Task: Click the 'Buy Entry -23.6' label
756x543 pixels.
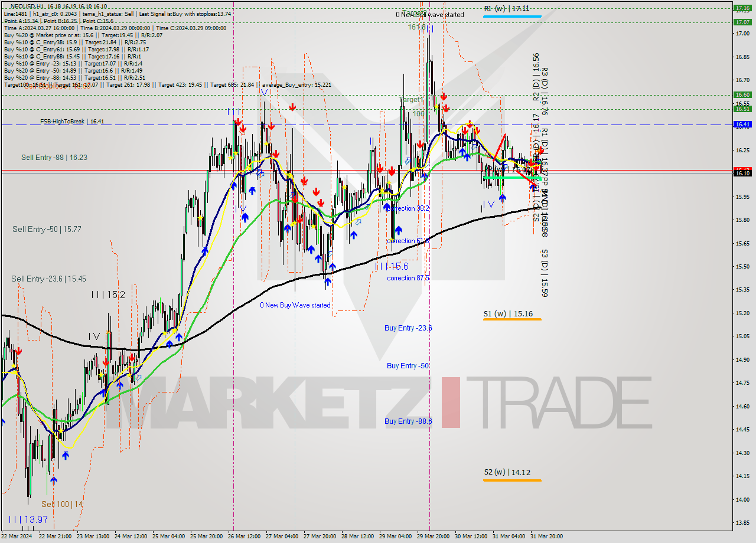Action: pos(408,328)
